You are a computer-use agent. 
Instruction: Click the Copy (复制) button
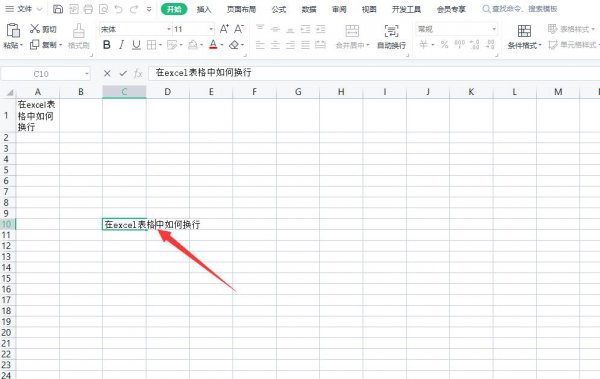pyautogui.click(x=45, y=45)
